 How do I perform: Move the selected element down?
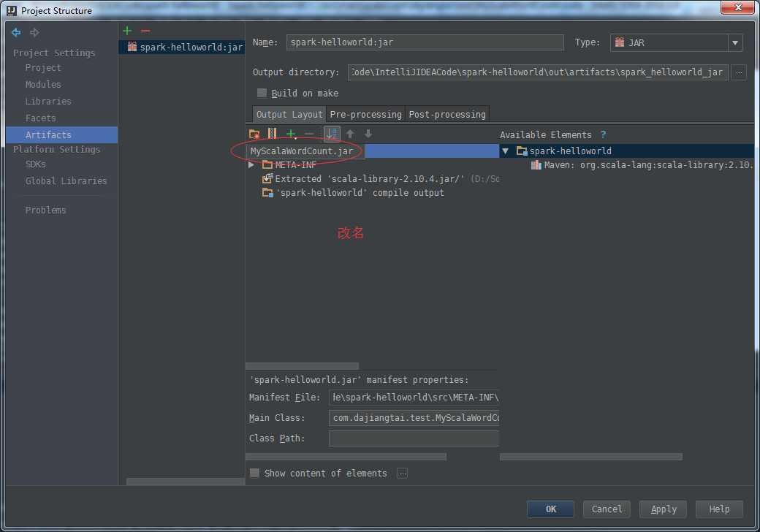click(x=368, y=134)
